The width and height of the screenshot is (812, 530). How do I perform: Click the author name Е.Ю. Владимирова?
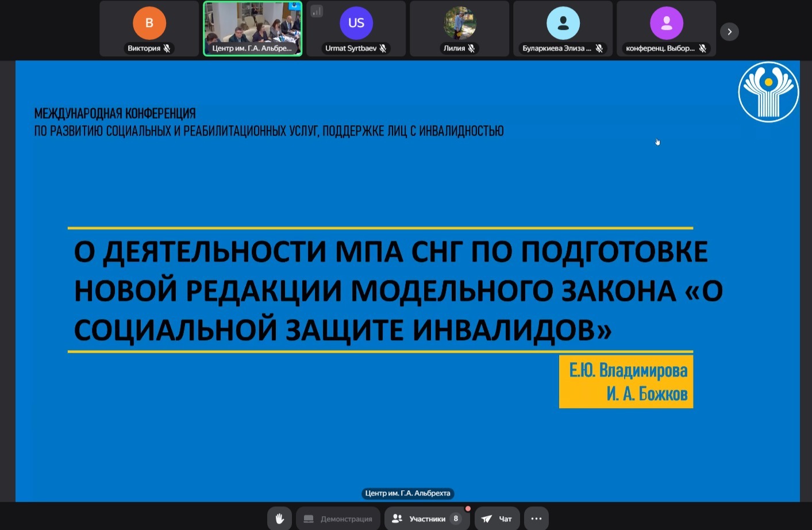[628, 370]
